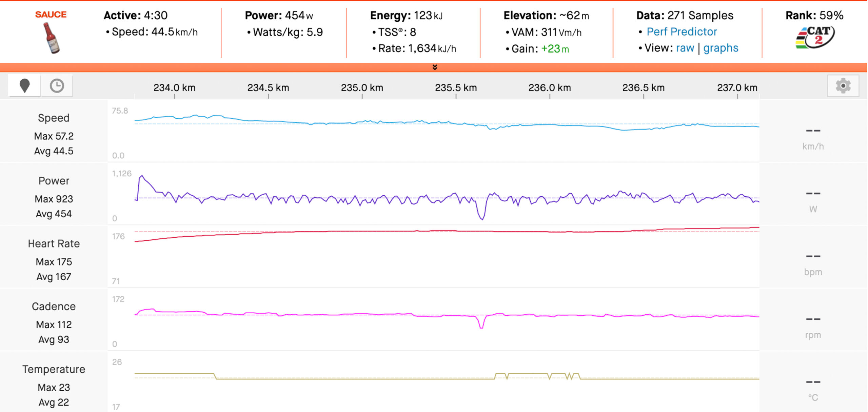Click the 236.5 km axis marker
Image resolution: width=868 pixels, height=412 pixels.
click(643, 88)
